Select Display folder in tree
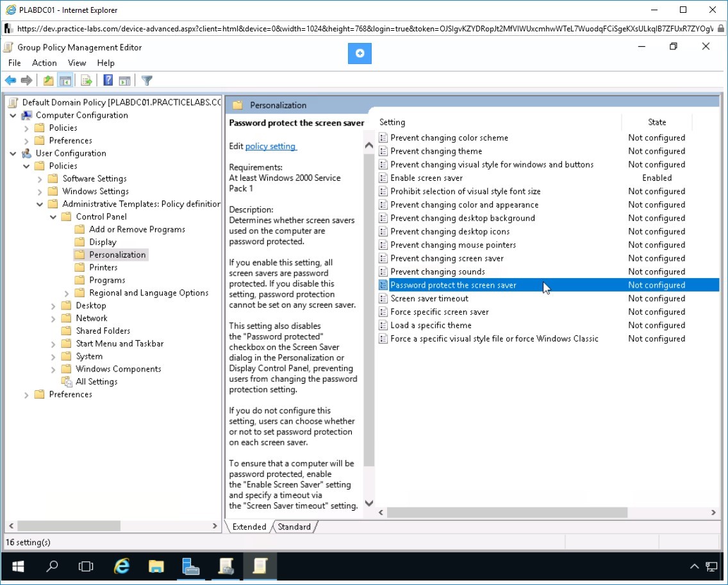728x585 pixels. point(103,242)
